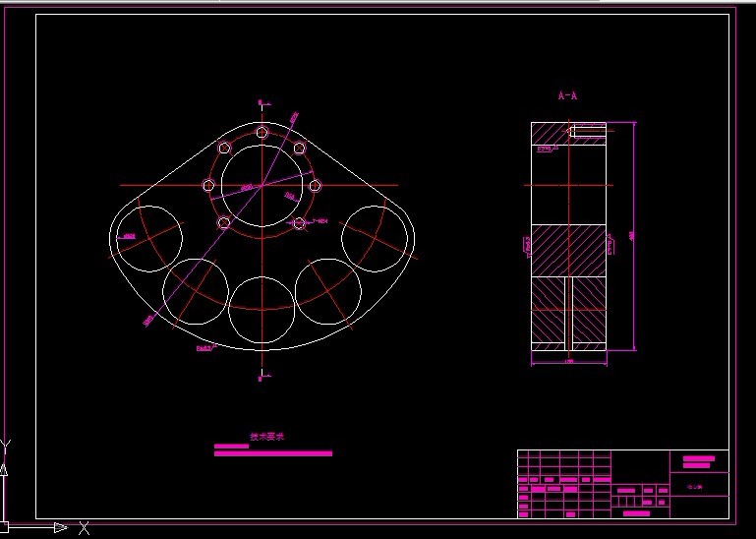Select the topmost bolt hole on the bolt circle
The image size is (756, 539).
(x=262, y=132)
